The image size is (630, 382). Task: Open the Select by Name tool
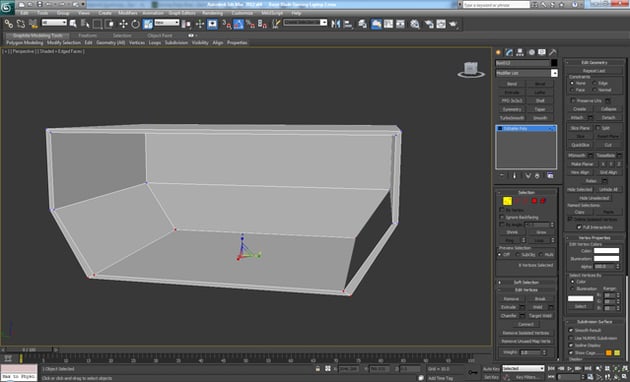click(85, 24)
